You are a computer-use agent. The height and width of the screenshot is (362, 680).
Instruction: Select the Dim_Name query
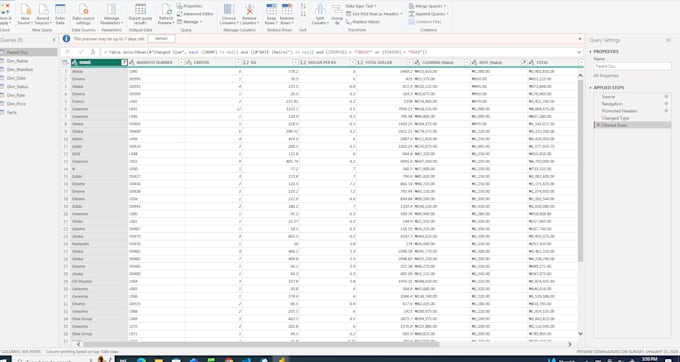(17, 61)
